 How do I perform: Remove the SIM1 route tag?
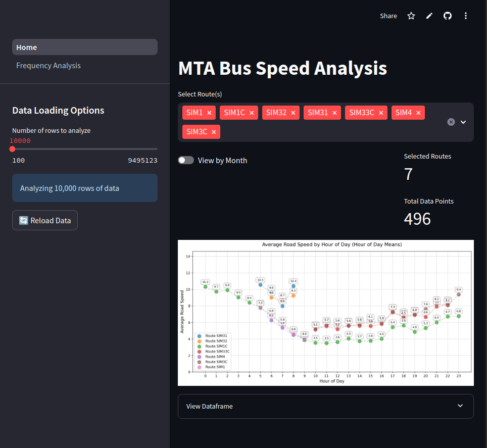click(x=209, y=113)
